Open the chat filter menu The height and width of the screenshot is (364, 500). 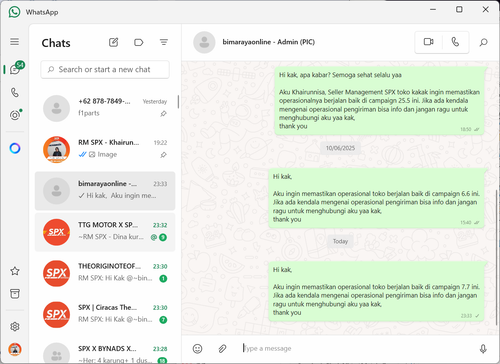click(164, 42)
